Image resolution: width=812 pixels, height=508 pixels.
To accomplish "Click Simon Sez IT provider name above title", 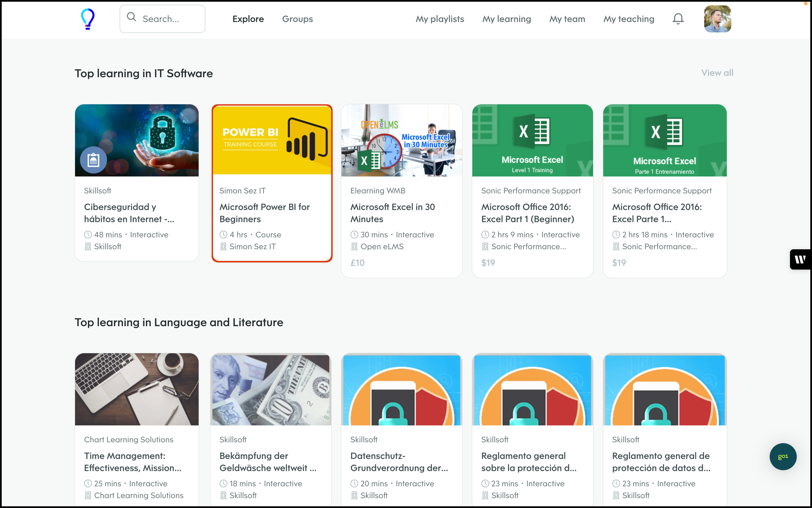I will click(242, 191).
